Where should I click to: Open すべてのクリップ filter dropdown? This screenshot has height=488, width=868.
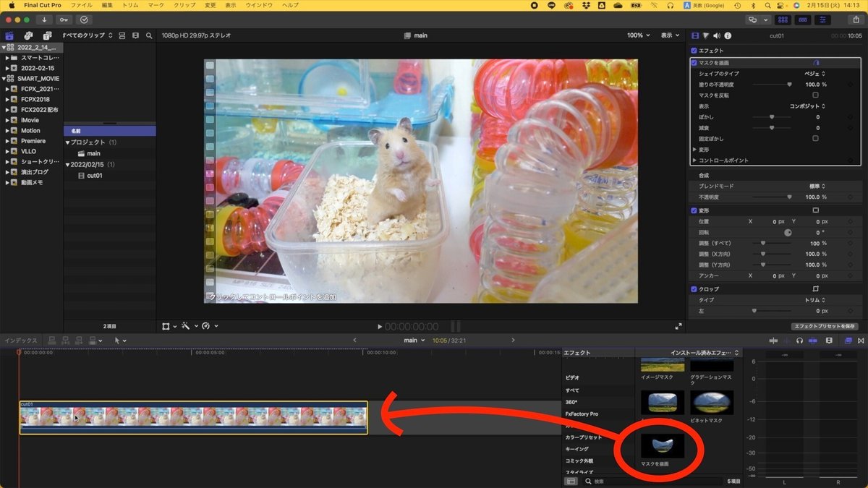click(88, 35)
